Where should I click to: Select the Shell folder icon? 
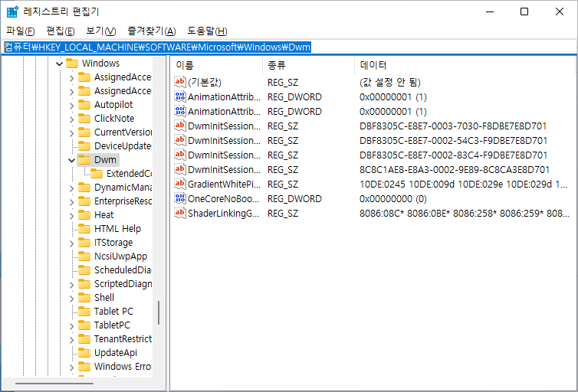coord(84,297)
